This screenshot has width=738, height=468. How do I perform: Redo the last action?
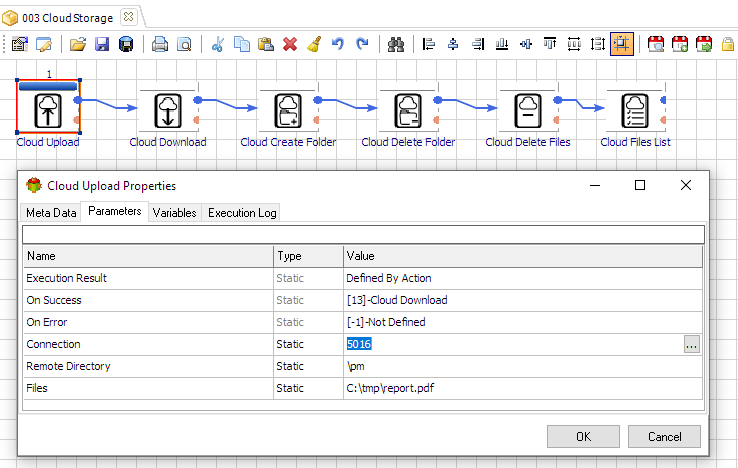(362, 44)
